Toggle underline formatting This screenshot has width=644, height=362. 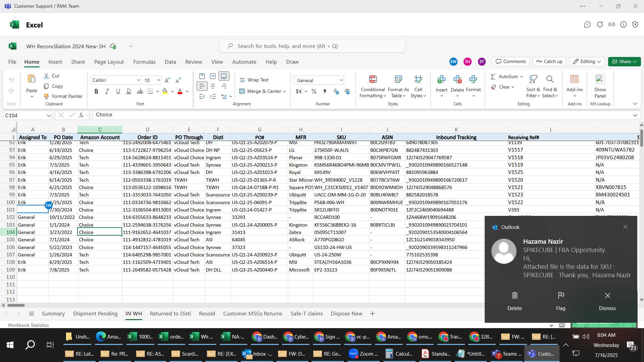(118, 91)
